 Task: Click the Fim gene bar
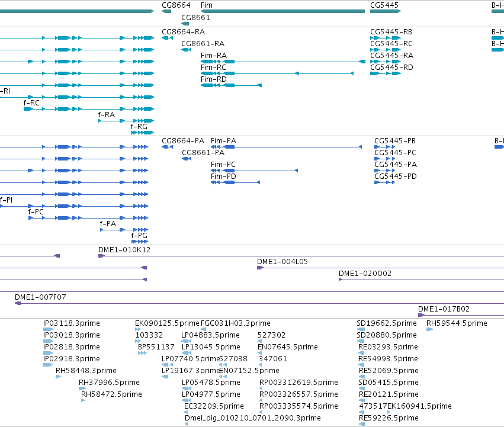tap(283, 11)
